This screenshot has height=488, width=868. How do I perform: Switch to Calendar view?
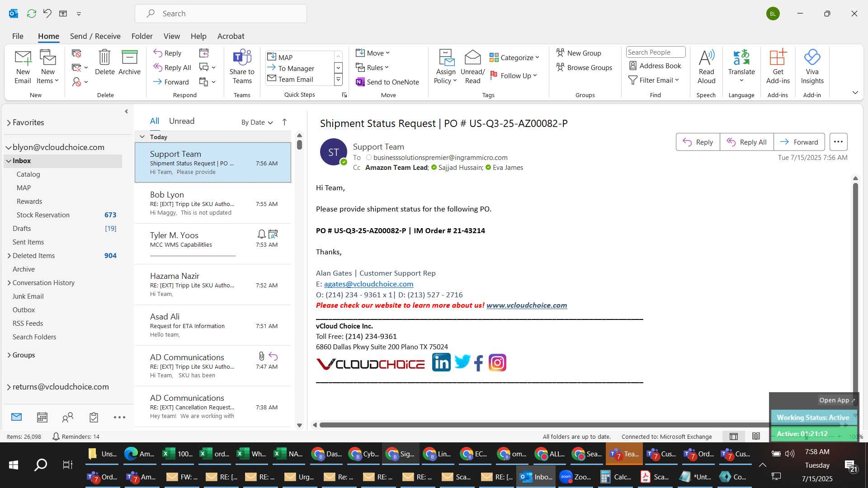(x=42, y=417)
